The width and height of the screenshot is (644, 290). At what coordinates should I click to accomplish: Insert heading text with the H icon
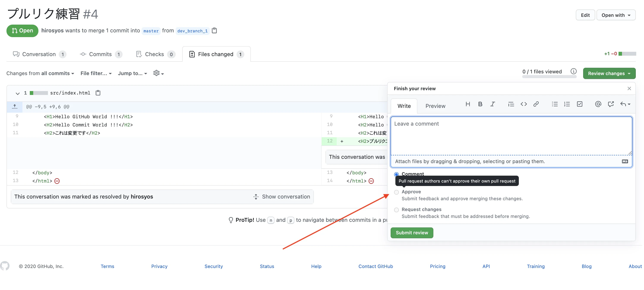pyautogui.click(x=467, y=104)
